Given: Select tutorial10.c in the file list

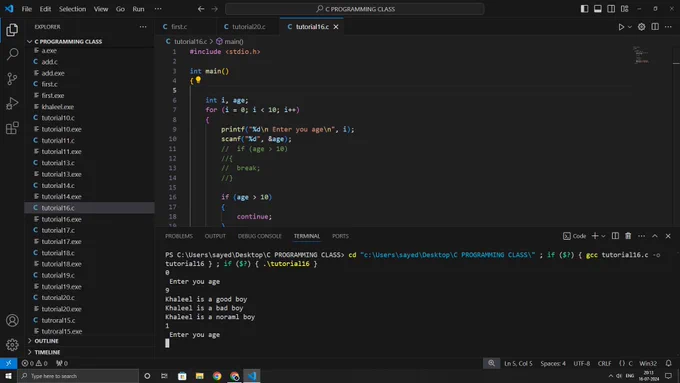Looking at the screenshot, I should (x=58, y=118).
